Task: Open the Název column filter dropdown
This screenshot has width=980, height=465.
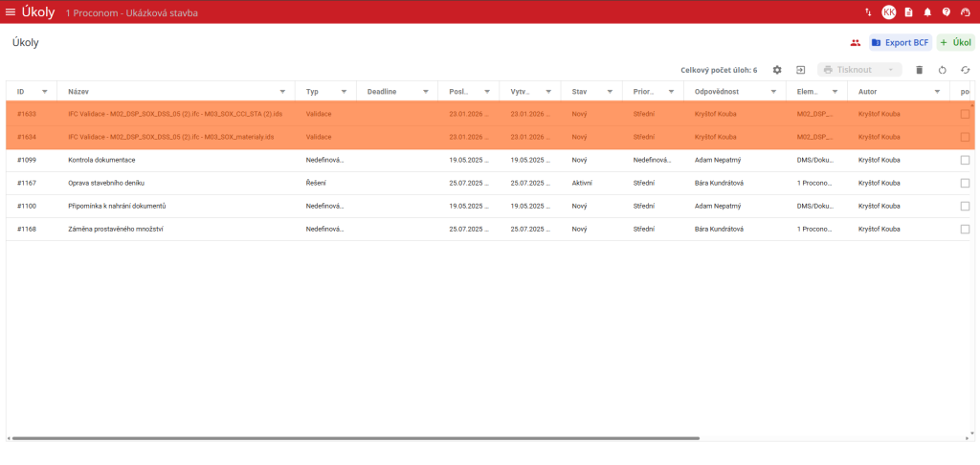Action: (282, 92)
